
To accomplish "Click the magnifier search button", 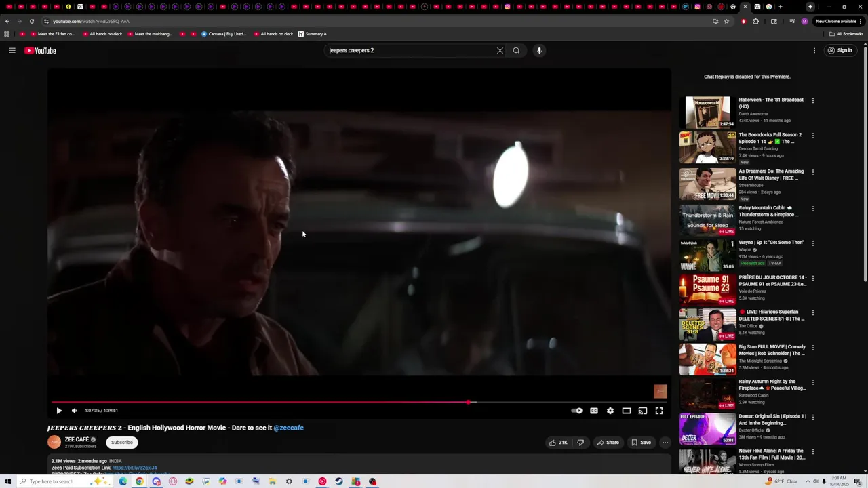I will (x=516, y=50).
